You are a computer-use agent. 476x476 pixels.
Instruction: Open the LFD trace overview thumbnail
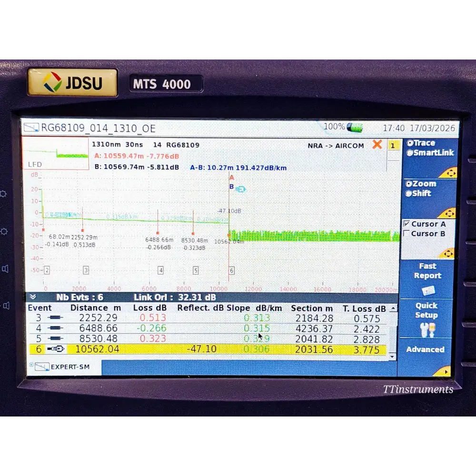pos(56,153)
